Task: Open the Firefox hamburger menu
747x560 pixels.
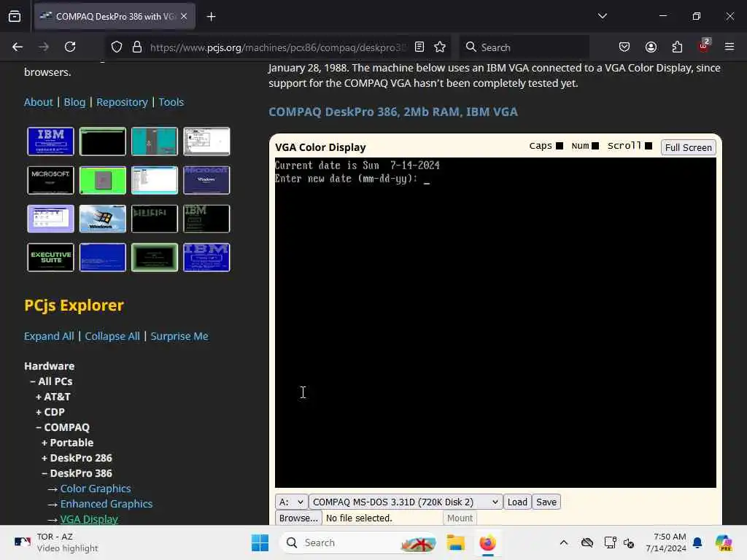Action: pyautogui.click(x=729, y=47)
